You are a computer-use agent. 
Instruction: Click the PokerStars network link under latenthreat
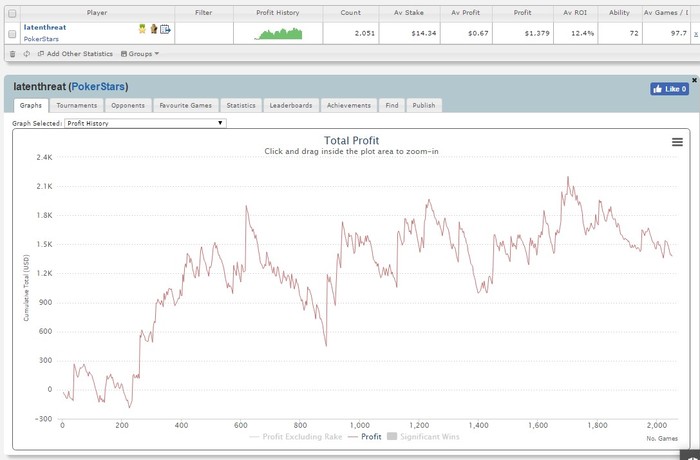[x=41, y=39]
